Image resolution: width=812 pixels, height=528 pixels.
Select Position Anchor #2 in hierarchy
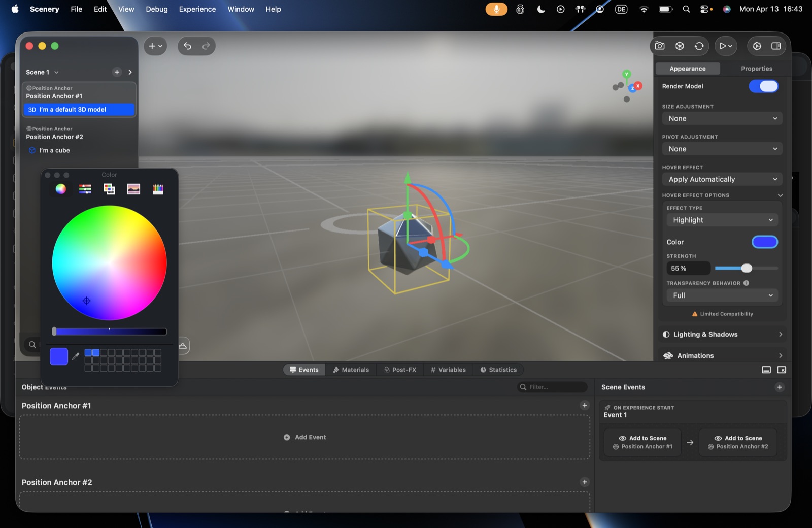pos(79,133)
